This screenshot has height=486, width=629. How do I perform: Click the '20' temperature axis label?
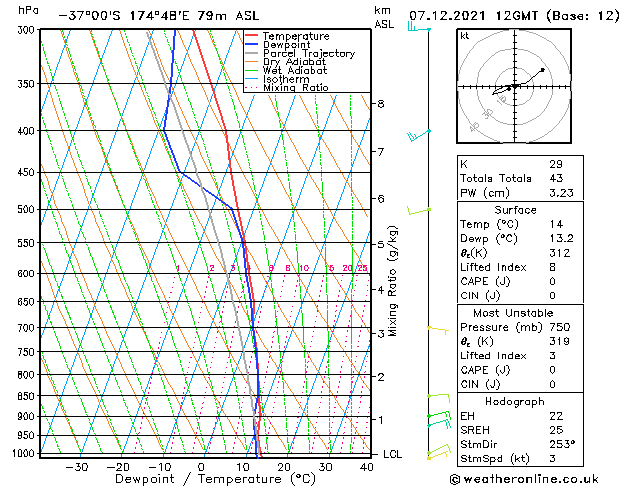coord(284,467)
